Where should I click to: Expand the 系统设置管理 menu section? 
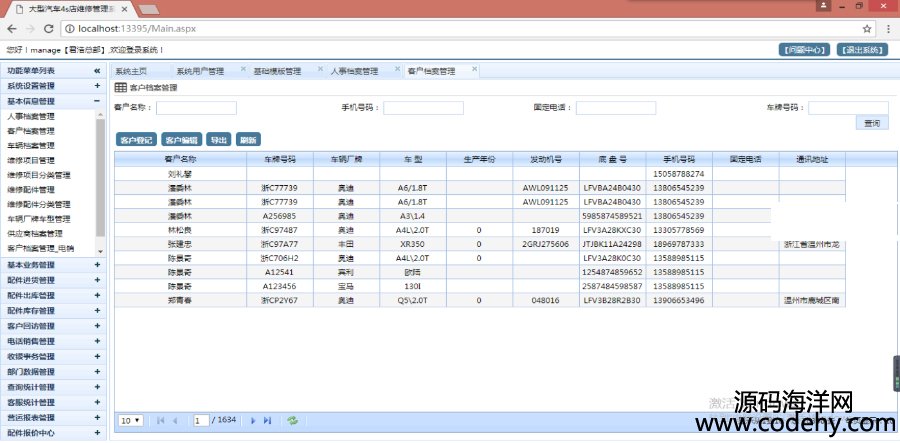(x=97, y=86)
